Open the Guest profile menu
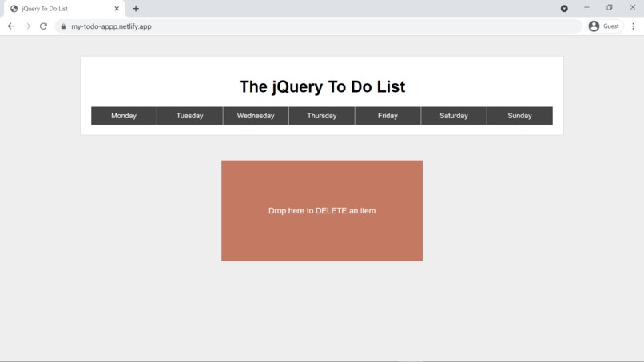 [x=605, y=26]
